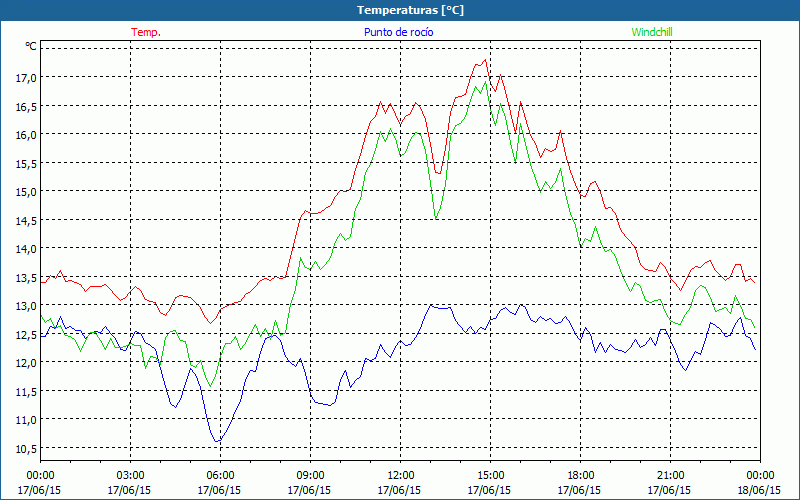800x500 pixels.
Task: Select the green "Windchill" legend label
Action: click(652, 32)
